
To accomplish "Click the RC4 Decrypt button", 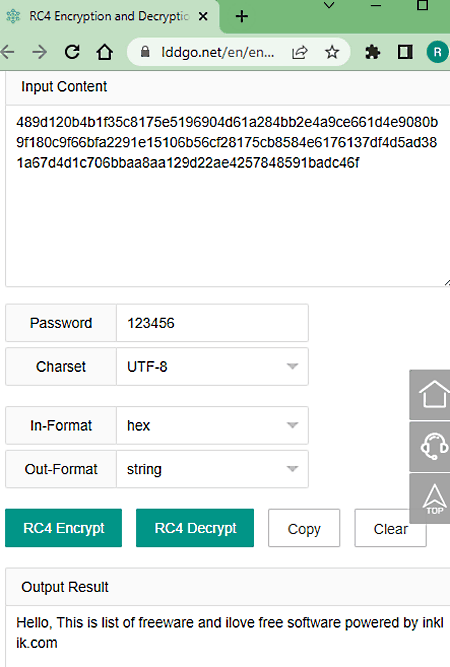I will pyautogui.click(x=195, y=528).
